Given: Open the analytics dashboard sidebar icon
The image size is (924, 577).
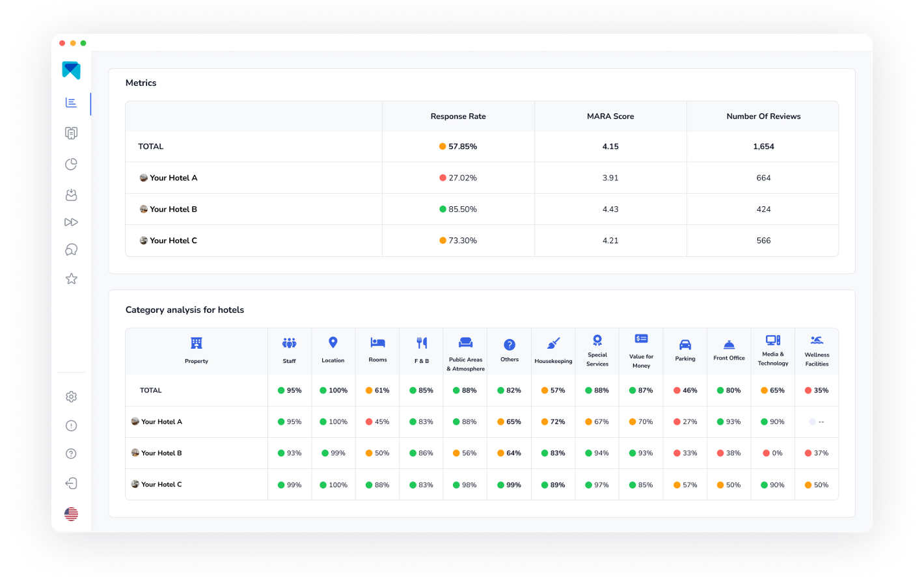Looking at the screenshot, I should (x=72, y=103).
